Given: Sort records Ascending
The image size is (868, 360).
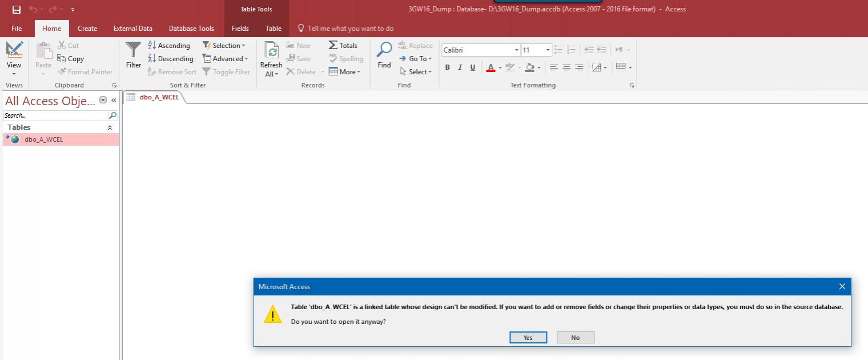Looking at the screenshot, I should pos(169,46).
